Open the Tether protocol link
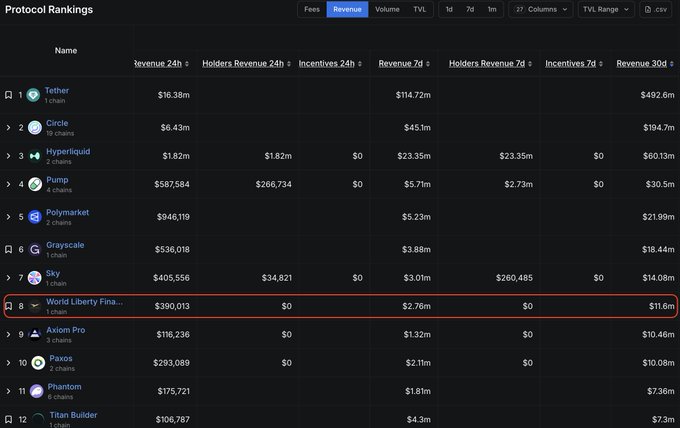 [57, 91]
